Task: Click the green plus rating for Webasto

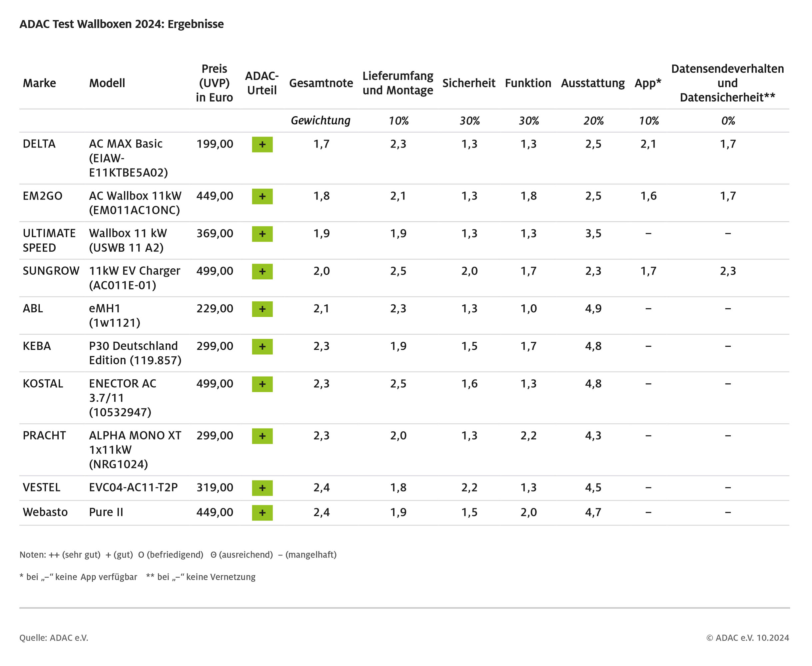Action: pyautogui.click(x=262, y=513)
